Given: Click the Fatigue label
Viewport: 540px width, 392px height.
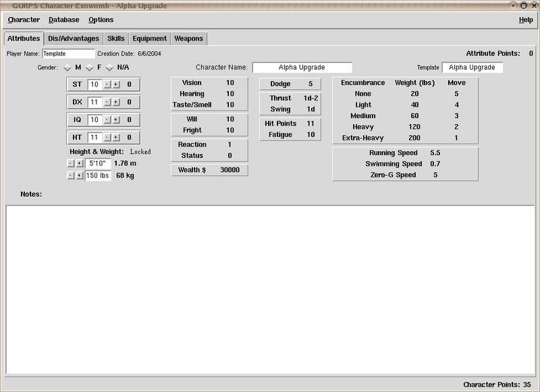Looking at the screenshot, I should point(280,134).
